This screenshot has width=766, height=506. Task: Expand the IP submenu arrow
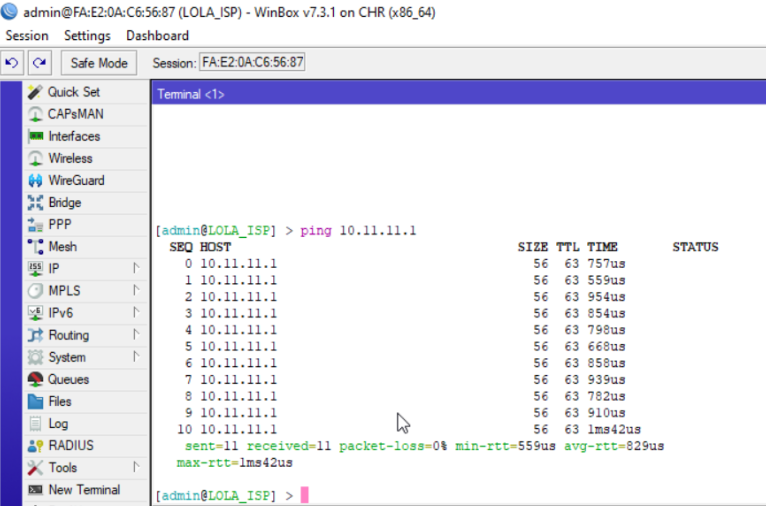click(x=135, y=269)
